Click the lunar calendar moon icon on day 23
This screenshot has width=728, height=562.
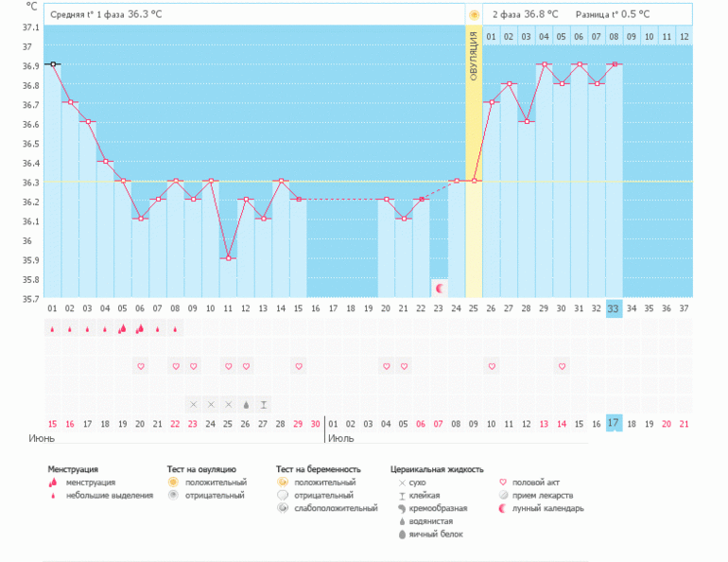point(439,287)
